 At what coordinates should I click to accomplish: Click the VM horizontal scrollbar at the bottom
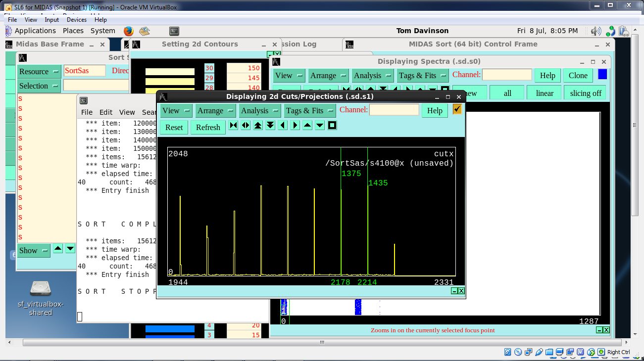(x=322, y=342)
